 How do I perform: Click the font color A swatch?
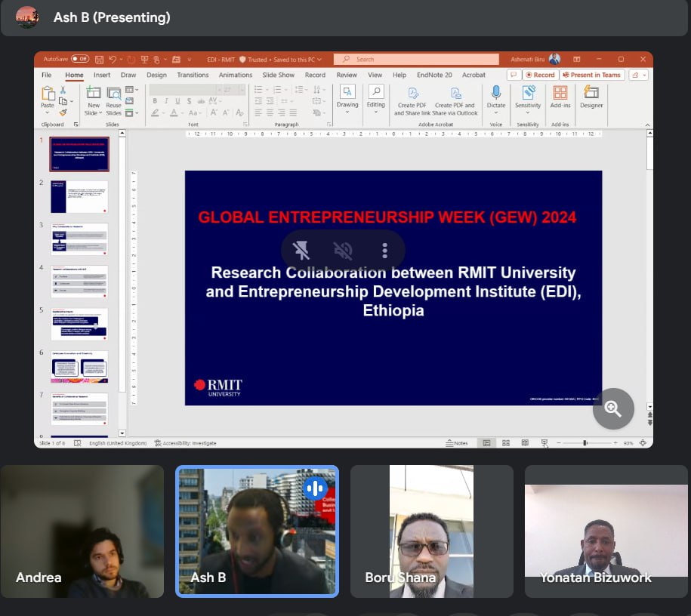tap(174, 112)
